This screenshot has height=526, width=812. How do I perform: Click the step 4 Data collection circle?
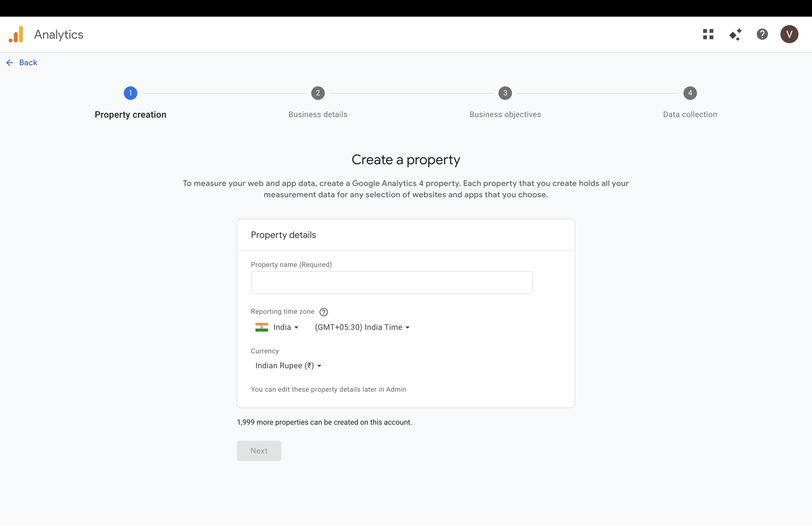(x=690, y=93)
